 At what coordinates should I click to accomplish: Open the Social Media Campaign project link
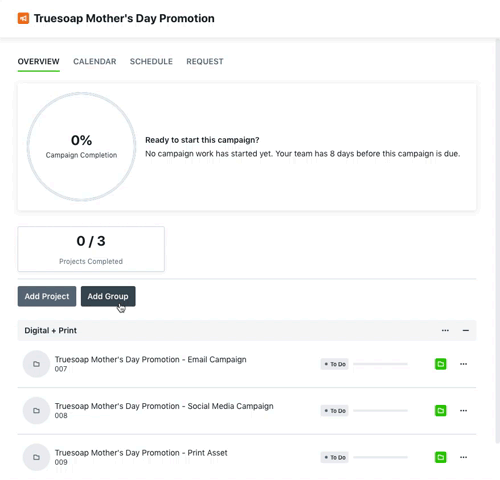164,406
